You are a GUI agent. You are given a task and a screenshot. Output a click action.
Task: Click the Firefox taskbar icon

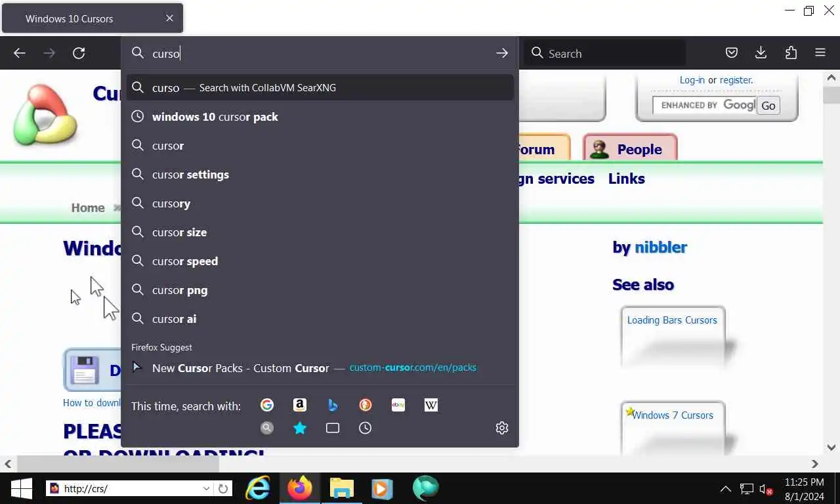tap(300, 488)
